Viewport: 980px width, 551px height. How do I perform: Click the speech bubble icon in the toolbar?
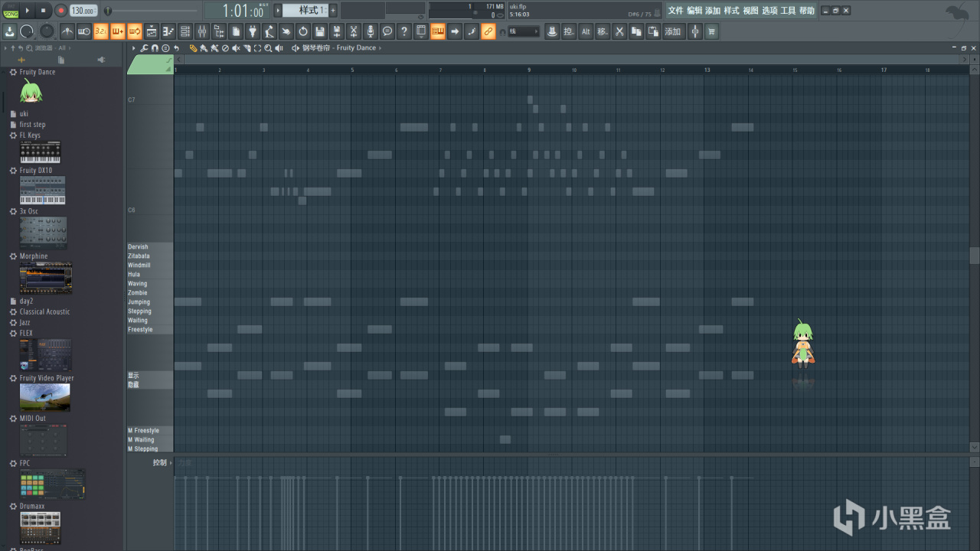click(387, 31)
